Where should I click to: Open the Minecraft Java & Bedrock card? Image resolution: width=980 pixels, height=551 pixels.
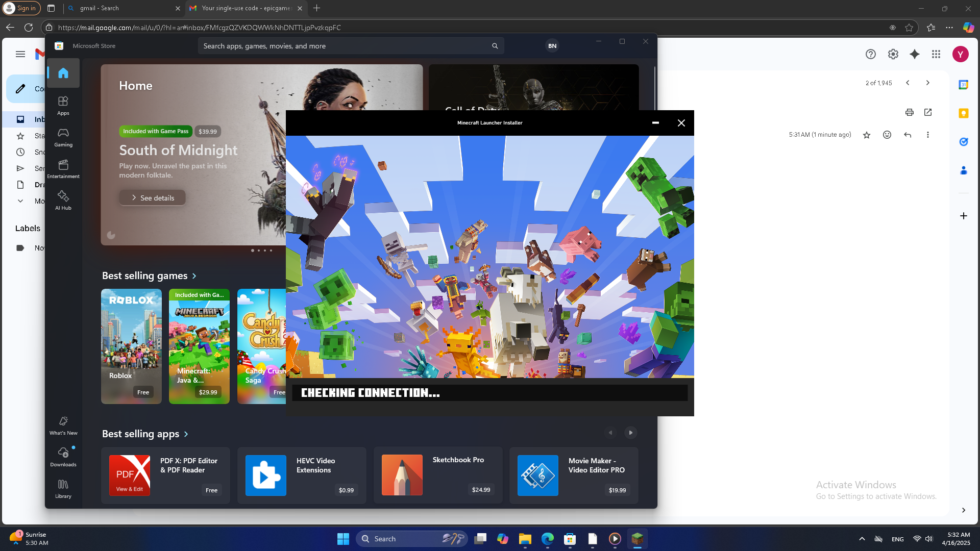click(x=199, y=346)
